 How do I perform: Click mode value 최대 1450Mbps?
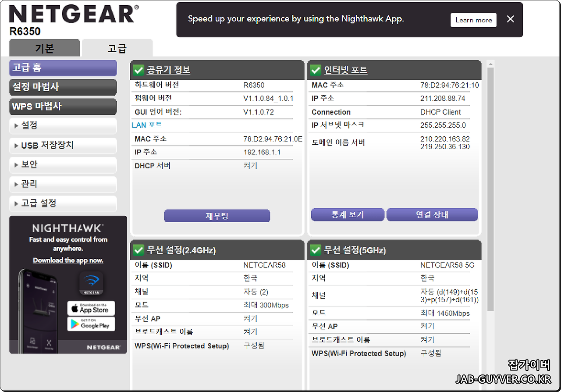[x=445, y=313]
